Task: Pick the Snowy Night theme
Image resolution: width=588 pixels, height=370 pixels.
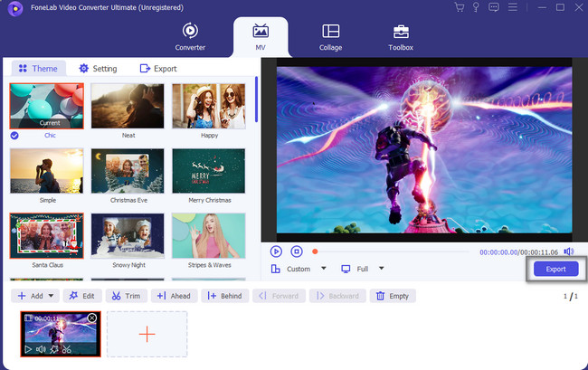Action: tap(128, 236)
